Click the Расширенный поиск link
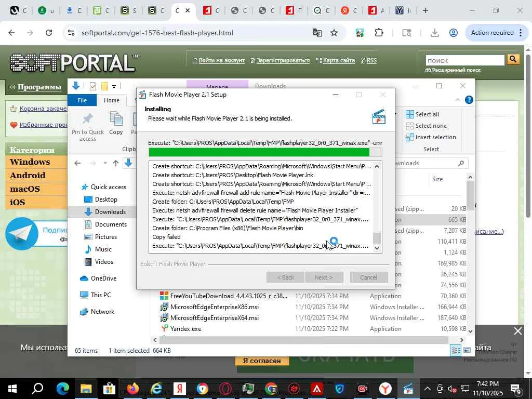 coord(456,70)
